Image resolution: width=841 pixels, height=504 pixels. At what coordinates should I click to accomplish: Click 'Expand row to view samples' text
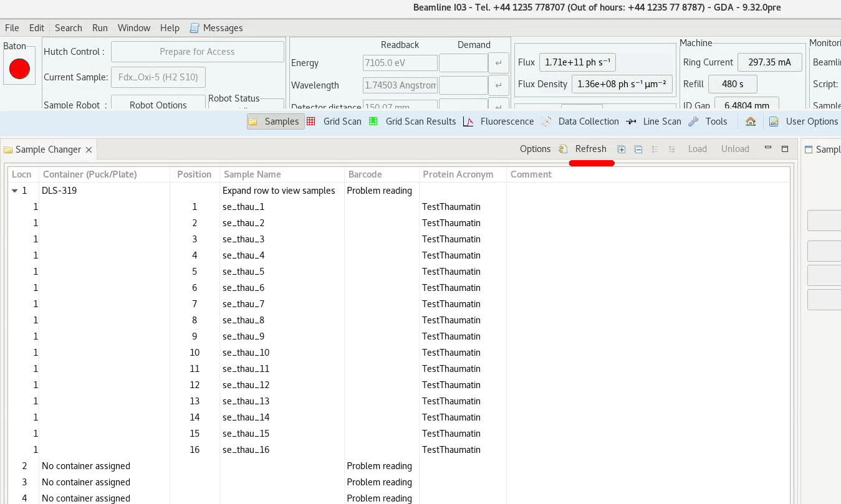click(x=279, y=191)
